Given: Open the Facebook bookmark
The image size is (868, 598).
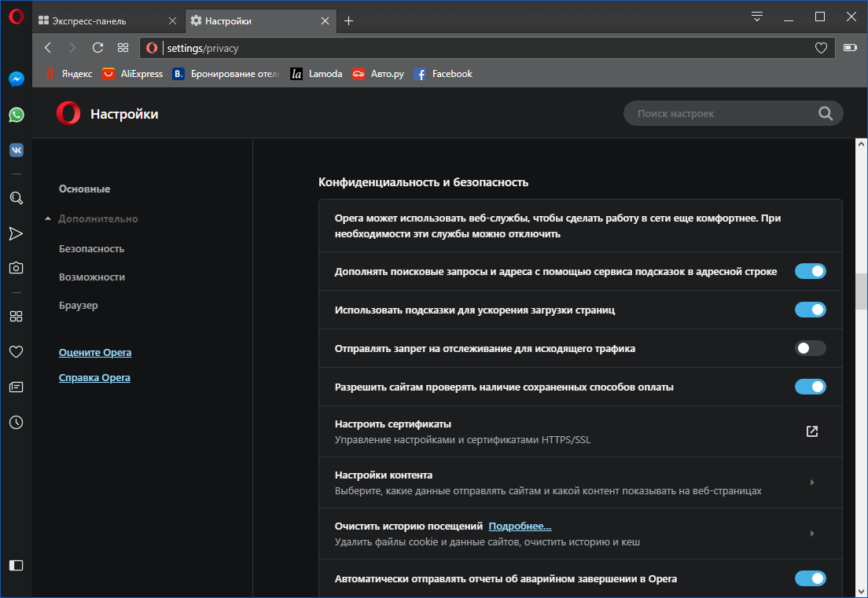Looking at the screenshot, I should (443, 74).
